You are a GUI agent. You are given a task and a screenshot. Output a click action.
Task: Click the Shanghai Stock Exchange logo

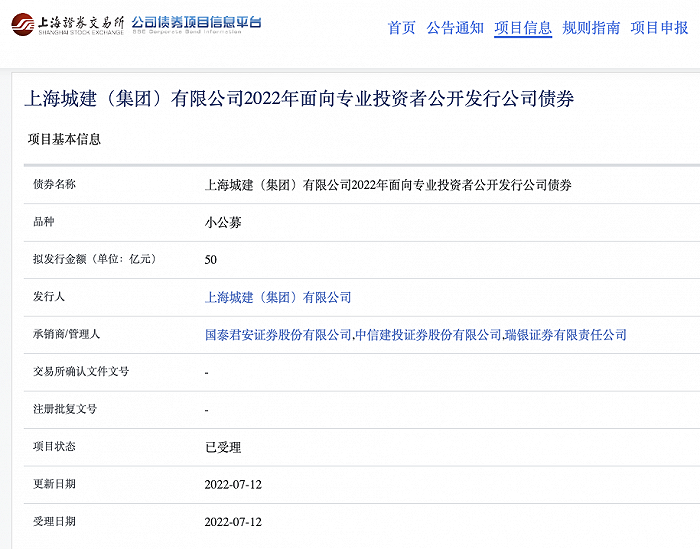click(67, 24)
